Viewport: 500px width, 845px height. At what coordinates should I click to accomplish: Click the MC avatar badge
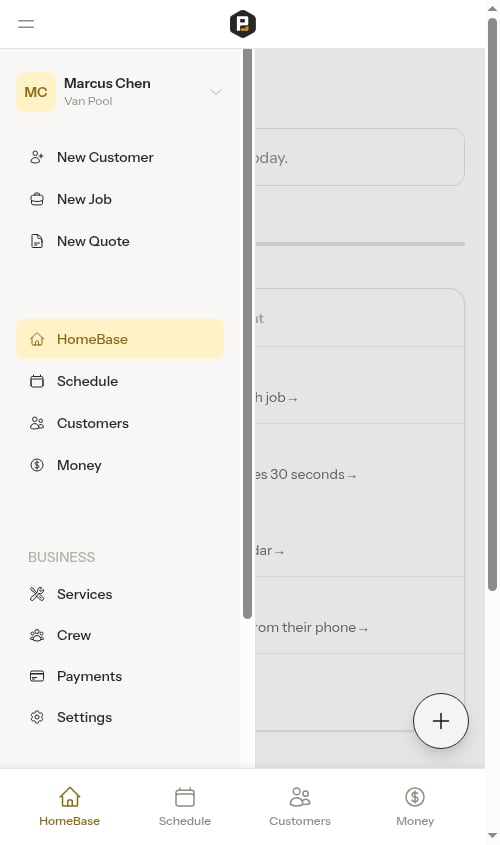coord(36,92)
